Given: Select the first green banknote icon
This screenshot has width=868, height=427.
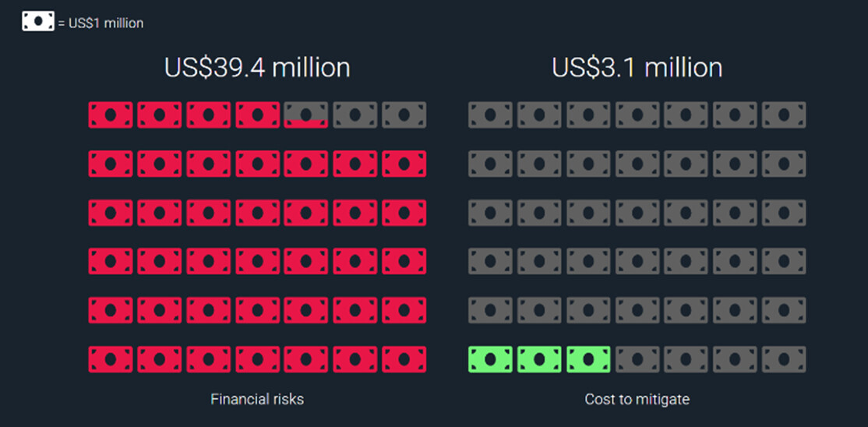Looking at the screenshot, I should pyautogui.click(x=490, y=359).
